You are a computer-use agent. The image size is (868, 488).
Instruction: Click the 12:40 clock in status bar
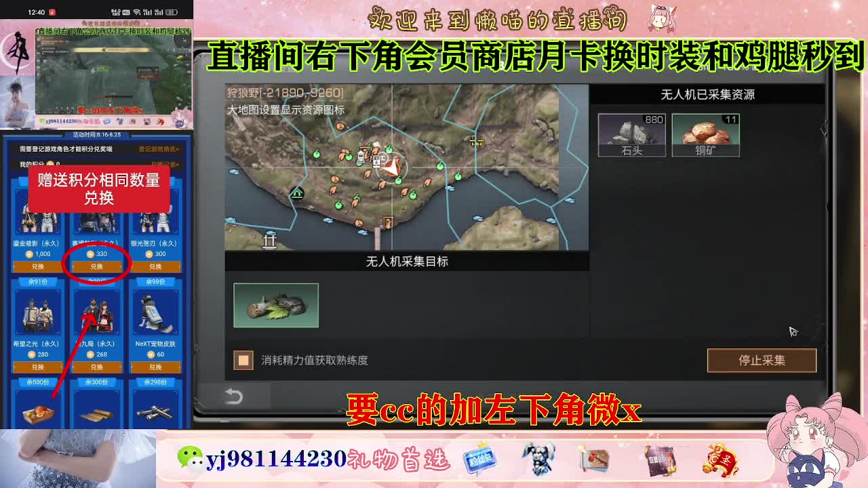pyautogui.click(x=37, y=12)
